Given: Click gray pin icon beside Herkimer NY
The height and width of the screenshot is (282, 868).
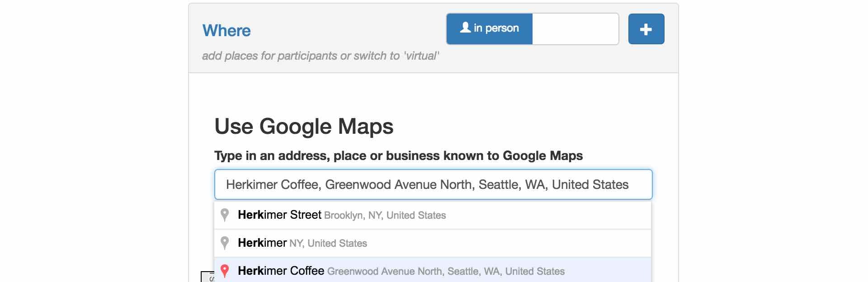Looking at the screenshot, I should (x=225, y=243).
